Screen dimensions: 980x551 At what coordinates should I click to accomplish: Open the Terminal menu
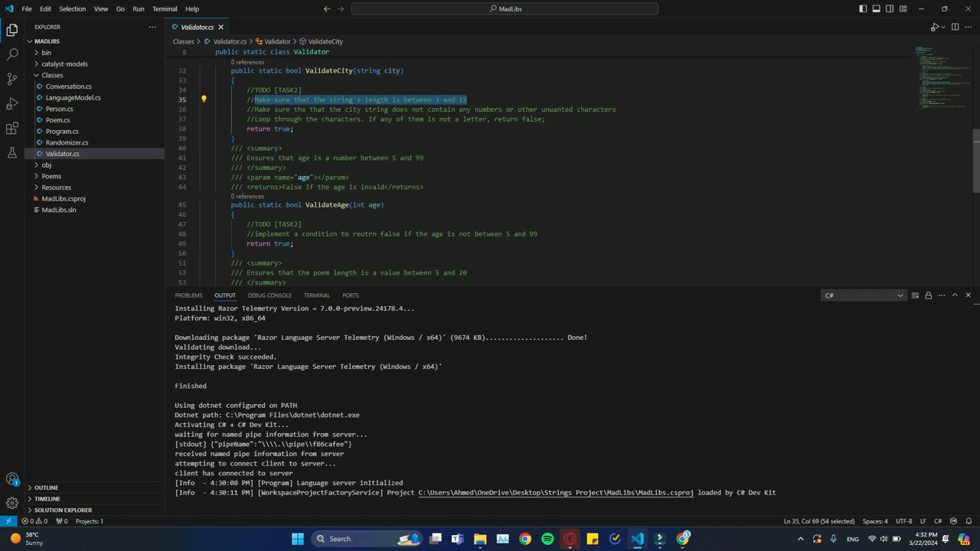pyautogui.click(x=165, y=9)
